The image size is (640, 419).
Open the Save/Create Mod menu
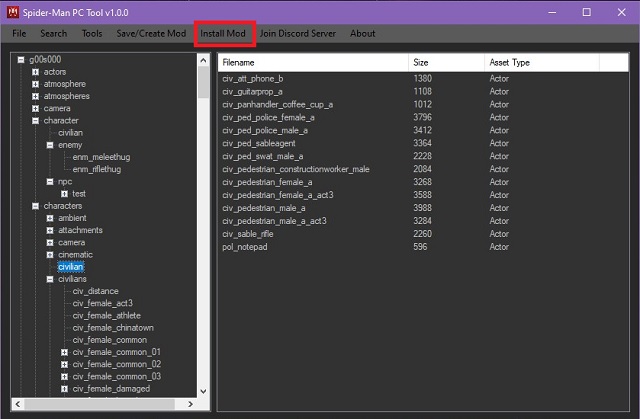151,33
